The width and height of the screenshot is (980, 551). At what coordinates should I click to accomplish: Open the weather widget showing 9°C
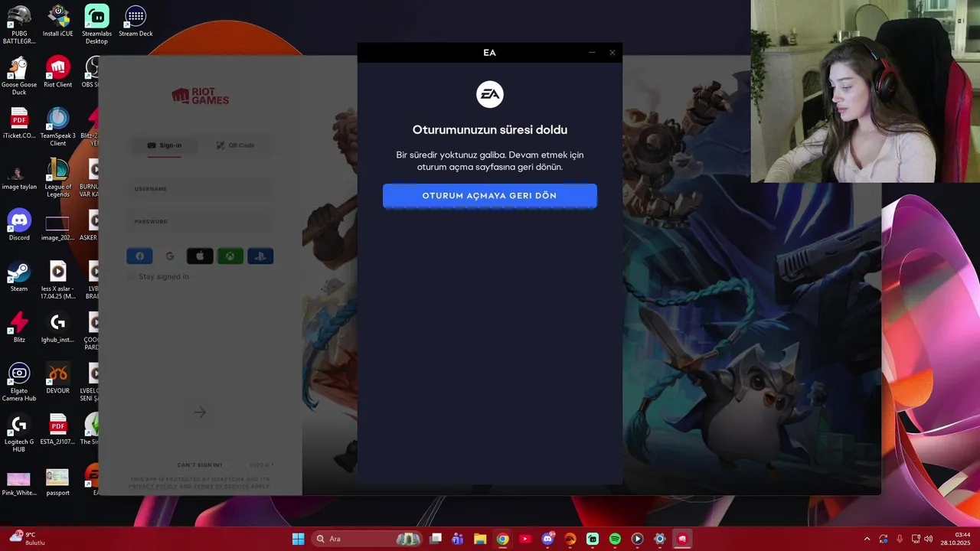[28, 539]
